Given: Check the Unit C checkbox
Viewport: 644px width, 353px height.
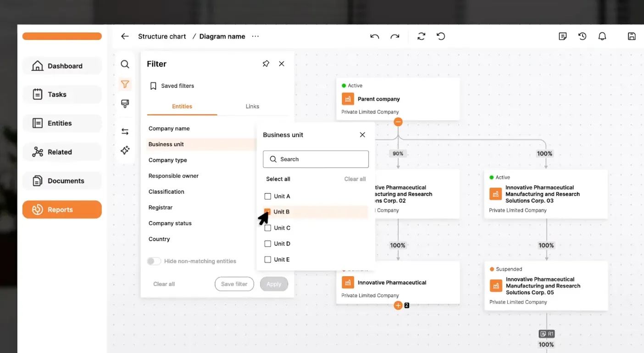Looking at the screenshot, I should pyautogui.click(x=268, y=228).
